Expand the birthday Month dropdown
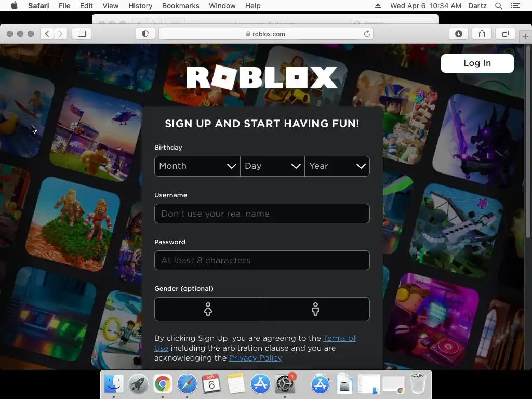 (197, 166)
